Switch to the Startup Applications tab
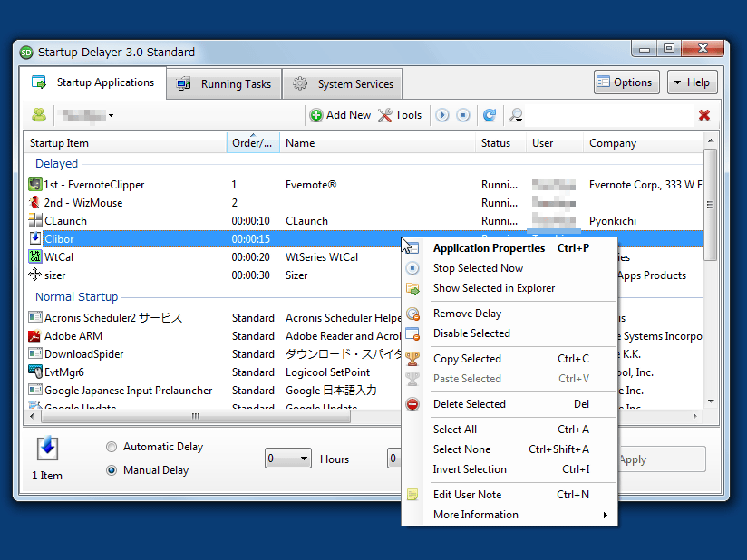 (x=92, y=82)
